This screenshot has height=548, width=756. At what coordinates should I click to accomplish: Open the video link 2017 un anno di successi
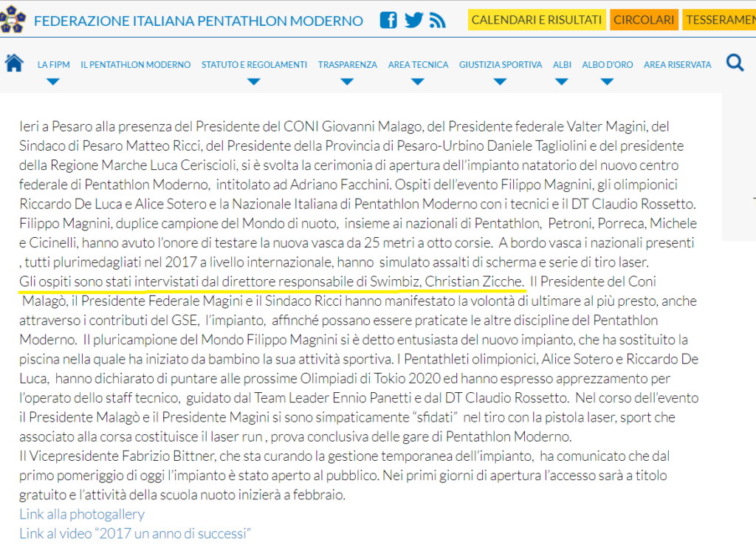[x=135, y=533]
